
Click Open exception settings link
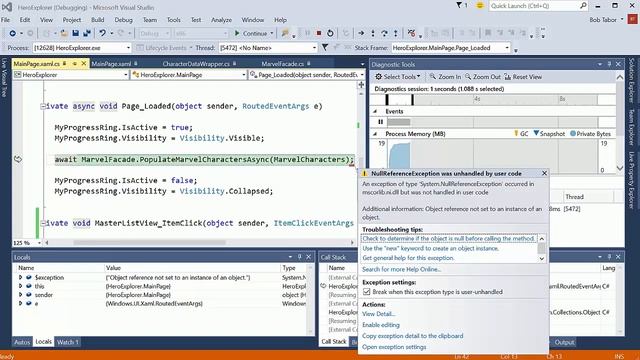pyautogui.click(x=394, y=347)
